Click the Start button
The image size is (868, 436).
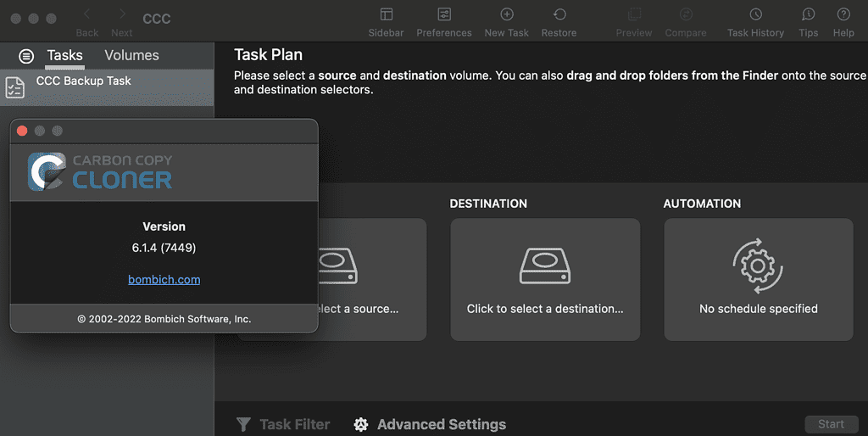832,424
